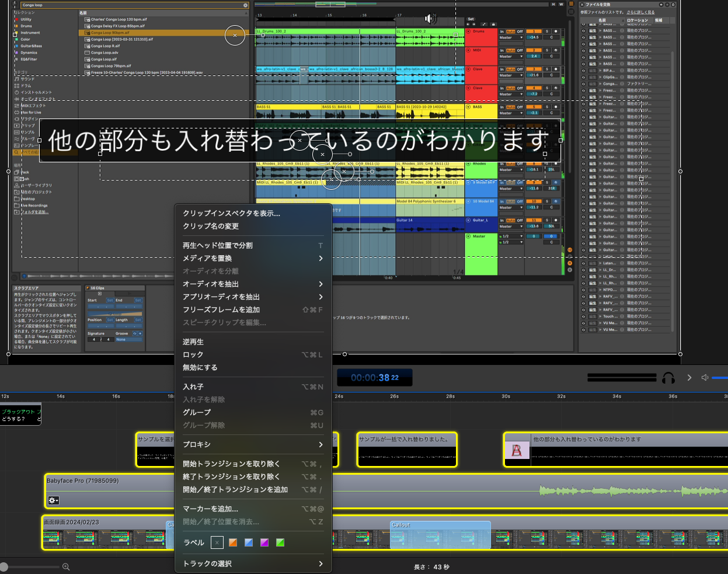Viewport: 728px width, 574px height.
Task: Click the headphones audio monitoring icon
Action: point(668,378)
